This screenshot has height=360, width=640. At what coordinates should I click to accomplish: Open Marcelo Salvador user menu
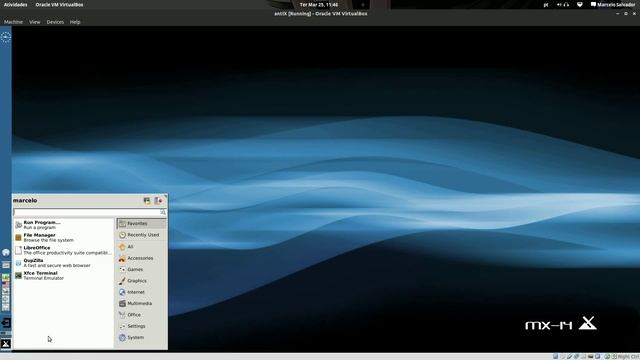tap(613, 4)
